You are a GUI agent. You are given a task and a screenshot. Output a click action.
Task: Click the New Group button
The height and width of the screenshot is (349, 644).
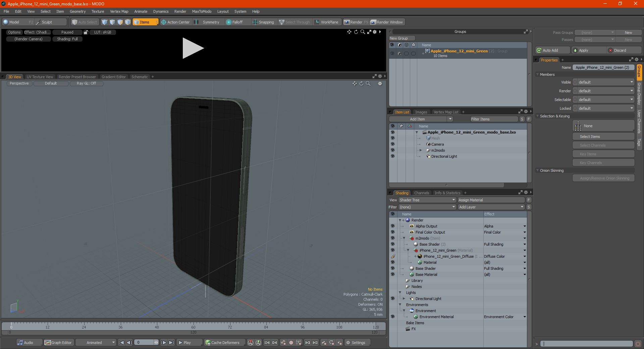pos(402,38)
